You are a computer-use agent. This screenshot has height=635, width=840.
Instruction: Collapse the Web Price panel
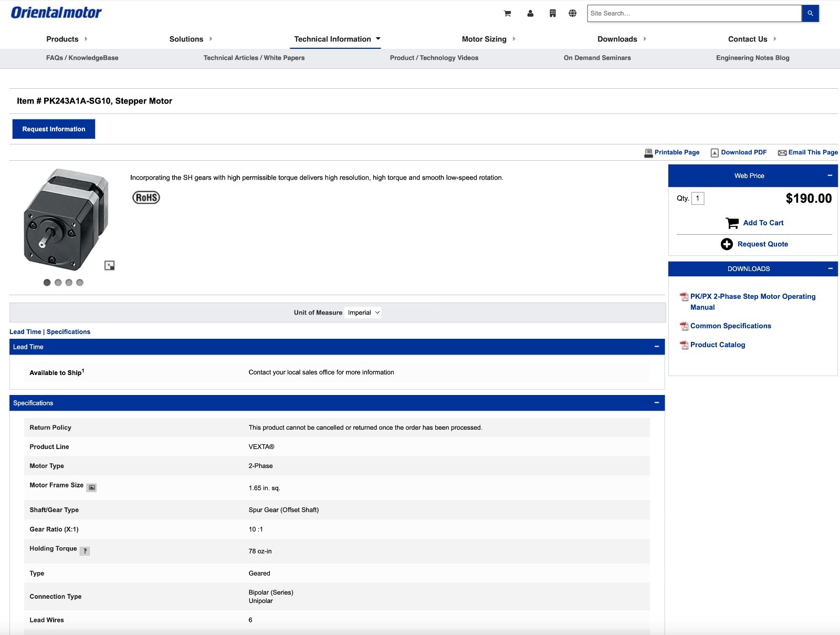(x=830, y=175)
